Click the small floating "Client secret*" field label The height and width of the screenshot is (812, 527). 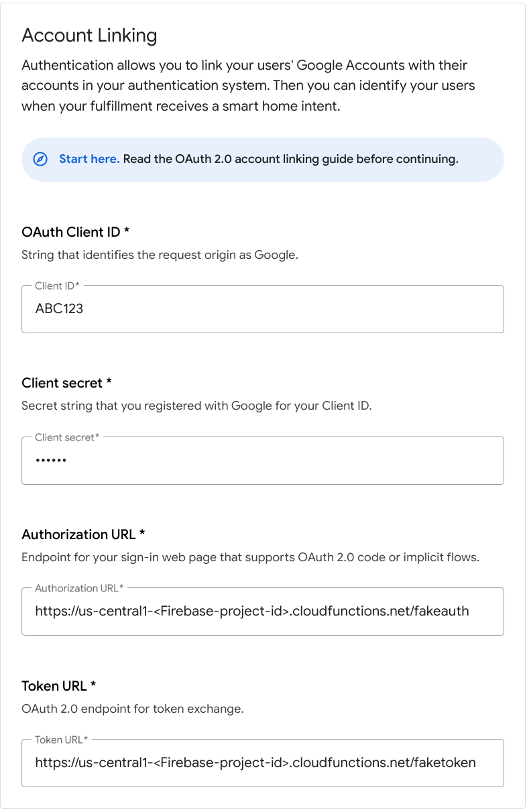(x=67, y=437)
